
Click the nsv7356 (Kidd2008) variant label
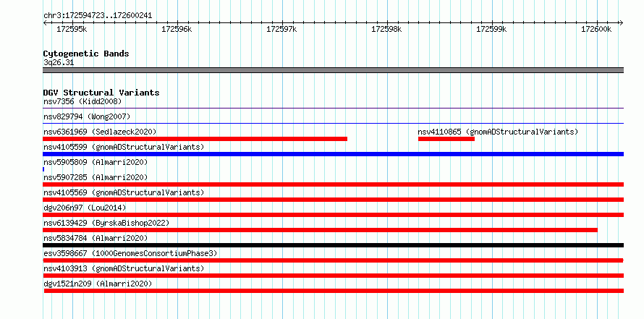(82, 101)
